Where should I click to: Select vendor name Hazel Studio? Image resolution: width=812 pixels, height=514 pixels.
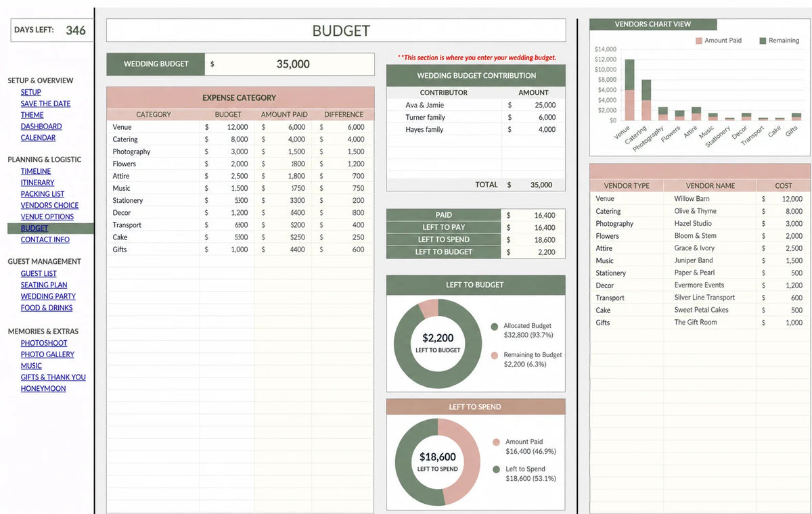(693, 223)
